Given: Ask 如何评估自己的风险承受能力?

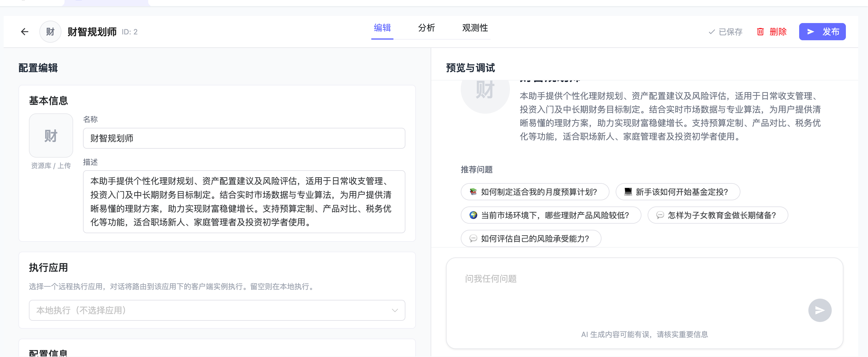Looking at the screenshot, I should (x=531, y=238).
